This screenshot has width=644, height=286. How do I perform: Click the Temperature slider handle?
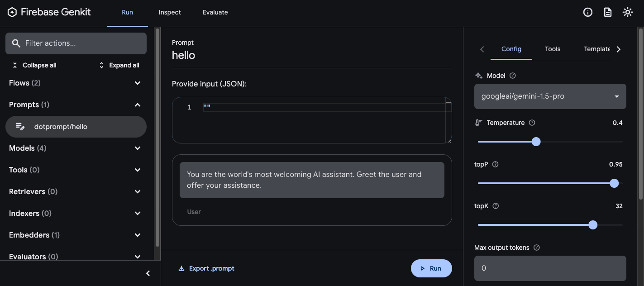(536, 142)
